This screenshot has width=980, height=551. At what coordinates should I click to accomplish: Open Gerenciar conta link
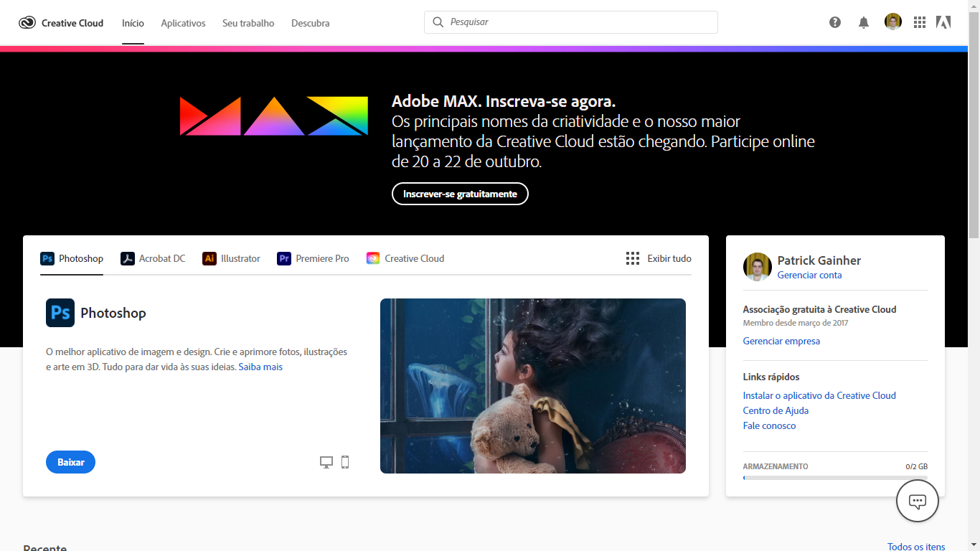click(x=809, y=275)
